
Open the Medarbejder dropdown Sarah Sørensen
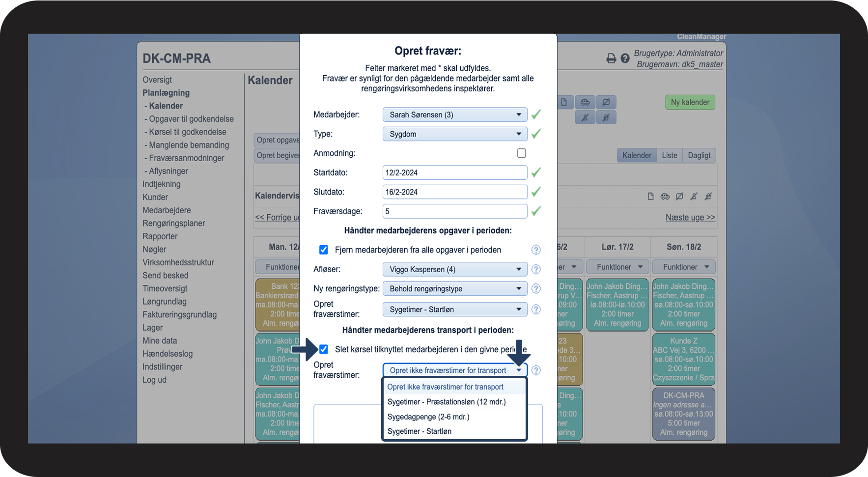point(455,115)
